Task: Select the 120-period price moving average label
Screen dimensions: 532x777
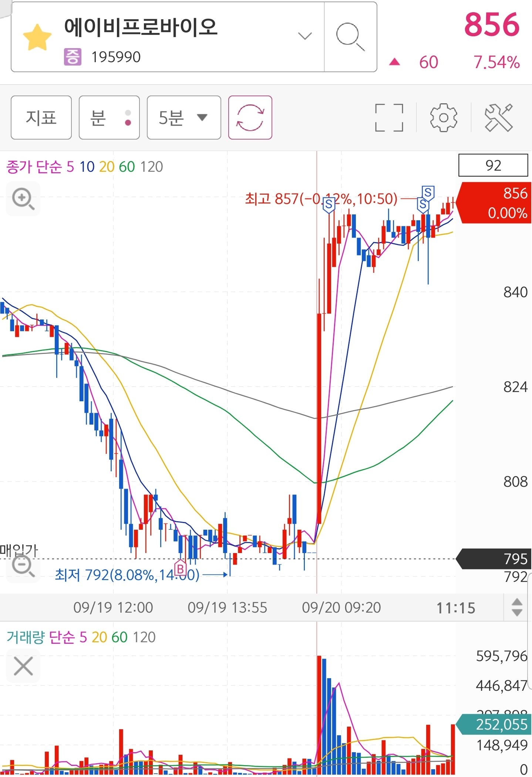Action: (152, 167)
